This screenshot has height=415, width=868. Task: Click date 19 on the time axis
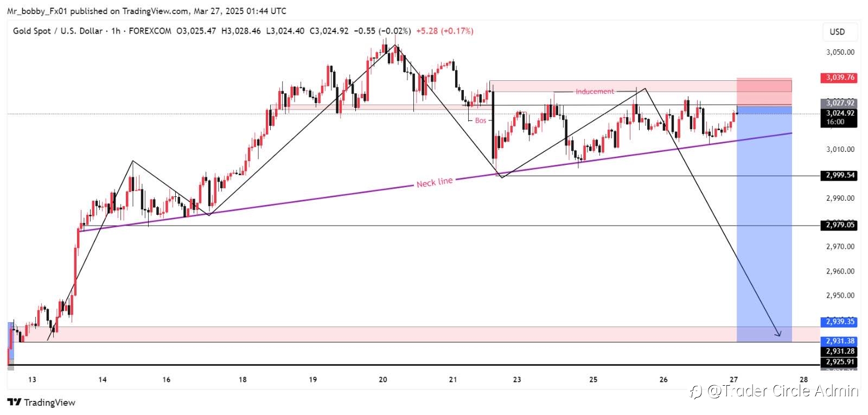point(312,380)
